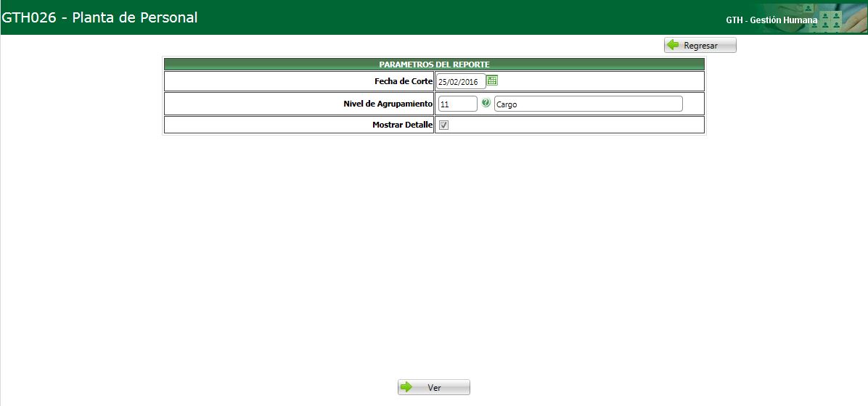The height and width of the screenshot is (406, 868).
Task: Click the Nivel de Agrupamiento code field
Action: pos(457,104)
